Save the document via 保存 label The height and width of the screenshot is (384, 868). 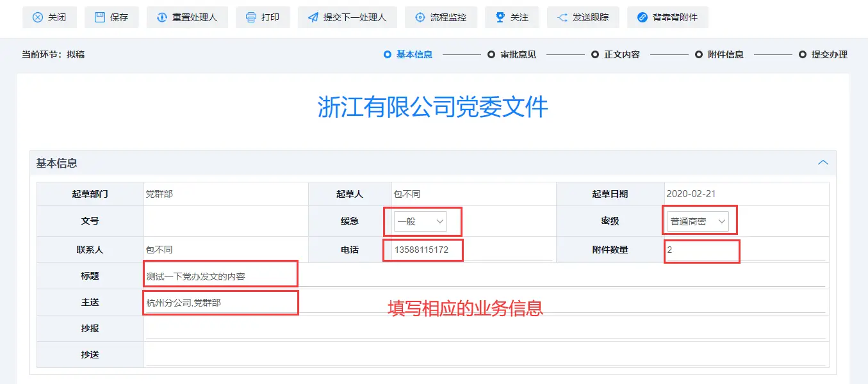tap(119, 17)
